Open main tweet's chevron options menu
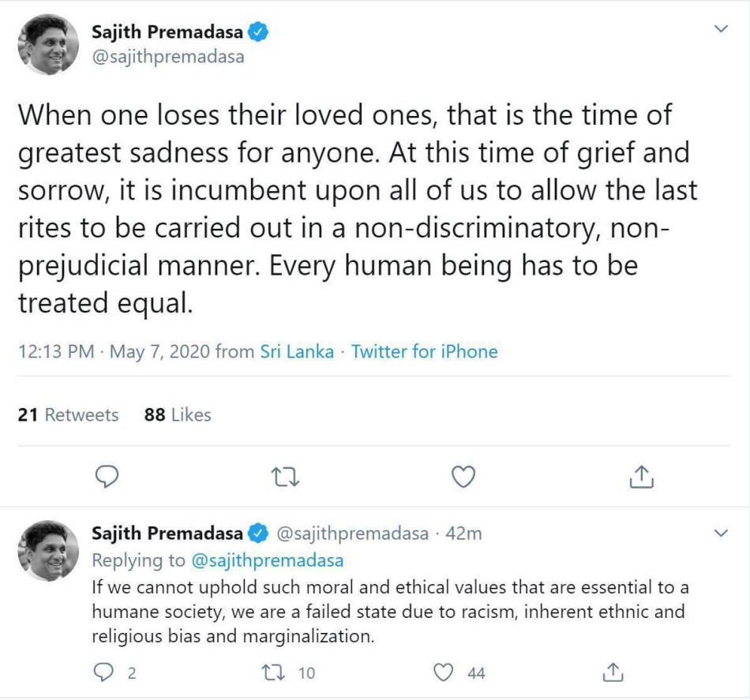 [720, 29]
